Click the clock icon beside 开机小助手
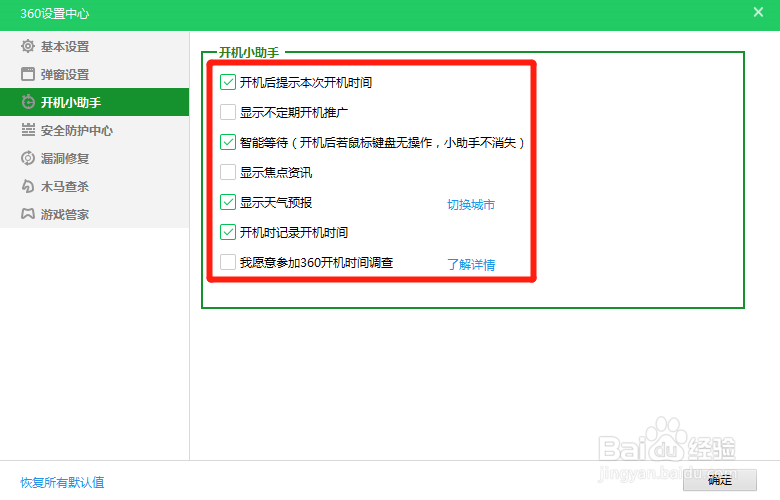Screen dimensions: 780x500 [28, 102]
